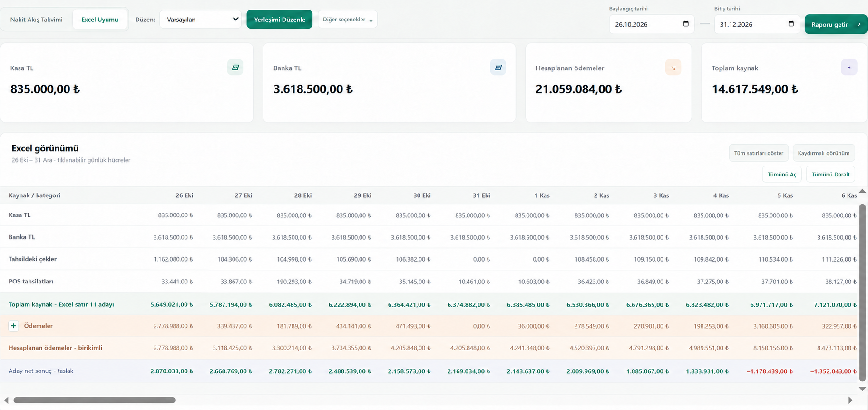Click Tahsildeki çekler cell 1.162.080,00 ₺

(173, 259)
